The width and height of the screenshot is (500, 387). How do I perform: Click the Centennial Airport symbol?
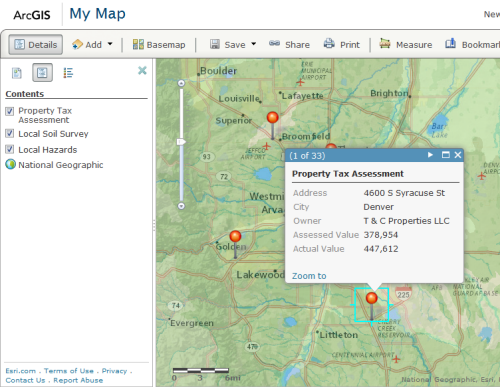(396, 359)
